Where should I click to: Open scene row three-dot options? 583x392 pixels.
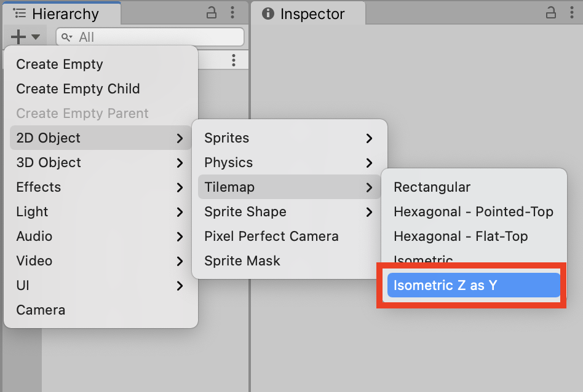(x=234, y=60)
